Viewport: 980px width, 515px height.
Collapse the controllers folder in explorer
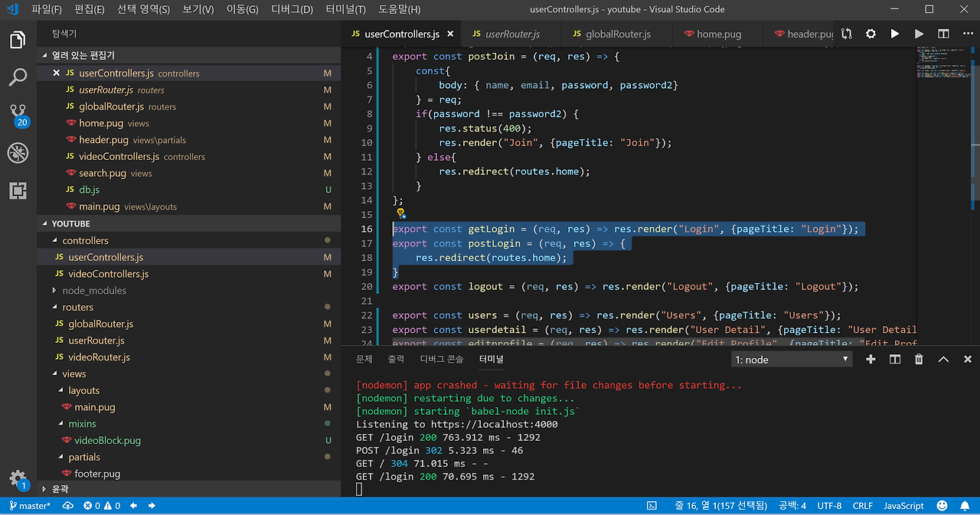[85, 240]
